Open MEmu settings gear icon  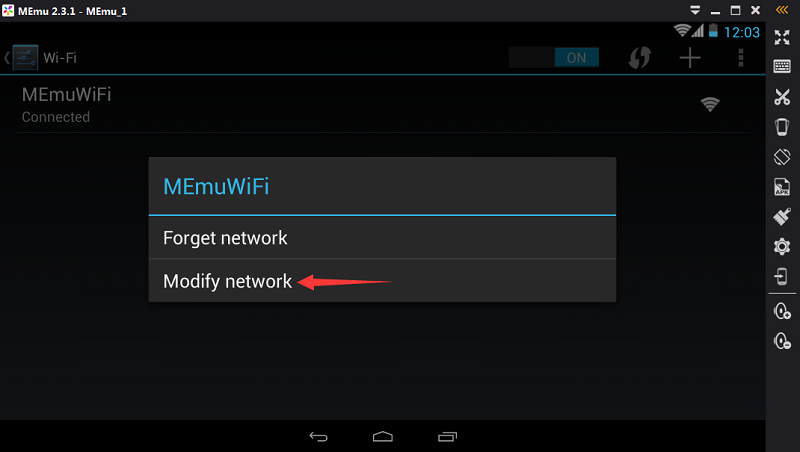click(x=782, y=246)
